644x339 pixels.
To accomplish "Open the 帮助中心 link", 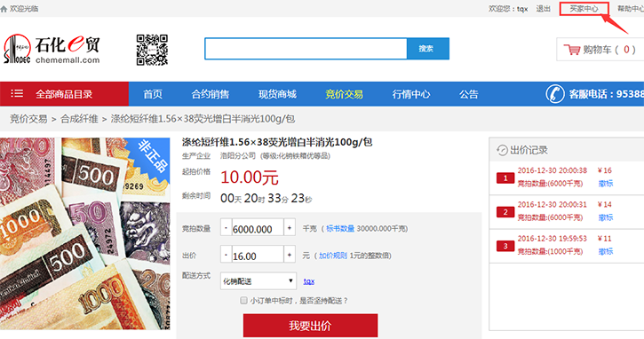I will [x=631, y=9].
